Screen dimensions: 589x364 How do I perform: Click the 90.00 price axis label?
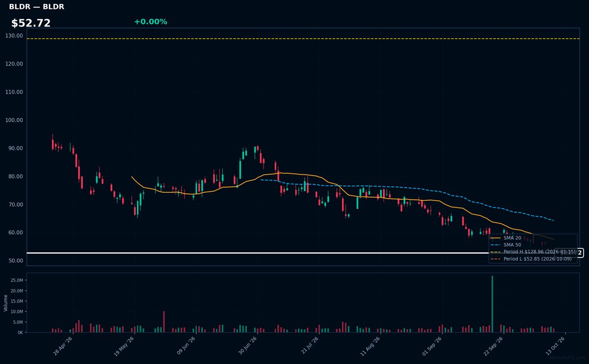[16, 148]
